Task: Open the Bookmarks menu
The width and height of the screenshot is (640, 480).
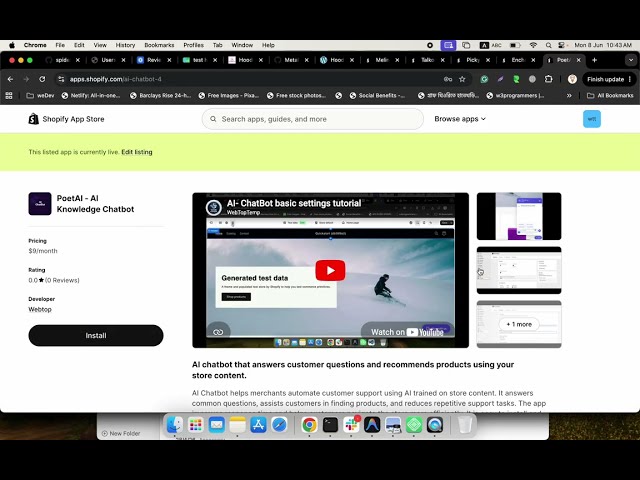Action: click(159, 45)
